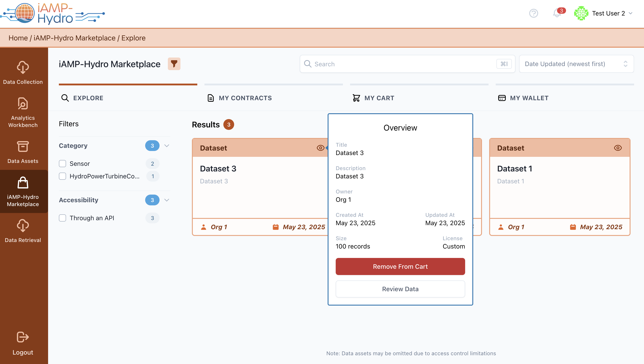Enable the HydroPowerTurbineCo... filter checkbox
Screen dimensions: 644x364
62,176
